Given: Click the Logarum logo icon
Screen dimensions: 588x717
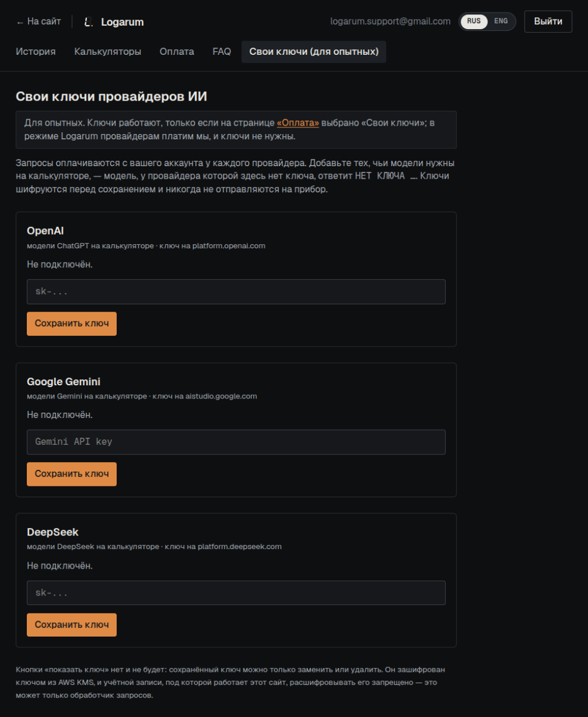Looking at the screenshot, I should coord(88,22).
